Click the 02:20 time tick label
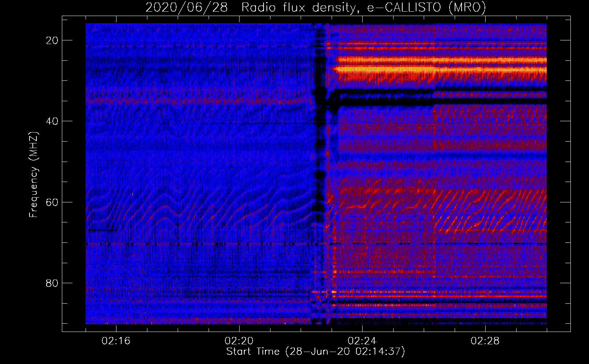This screenshot has height=364, width=589. click(239, 341)
